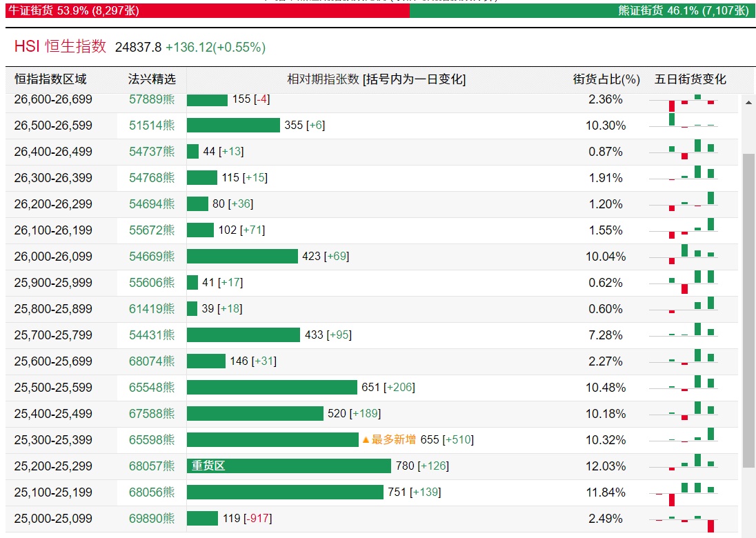Click the vertical scrollbar thumb
This screenshot has height=538, width=756.
pyautogui.click(x=748, y=310)
